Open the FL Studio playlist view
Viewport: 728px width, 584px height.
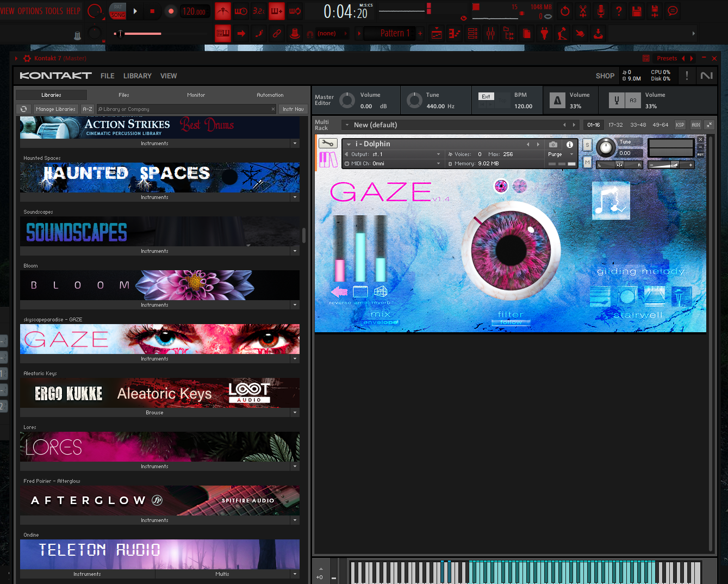437,34
